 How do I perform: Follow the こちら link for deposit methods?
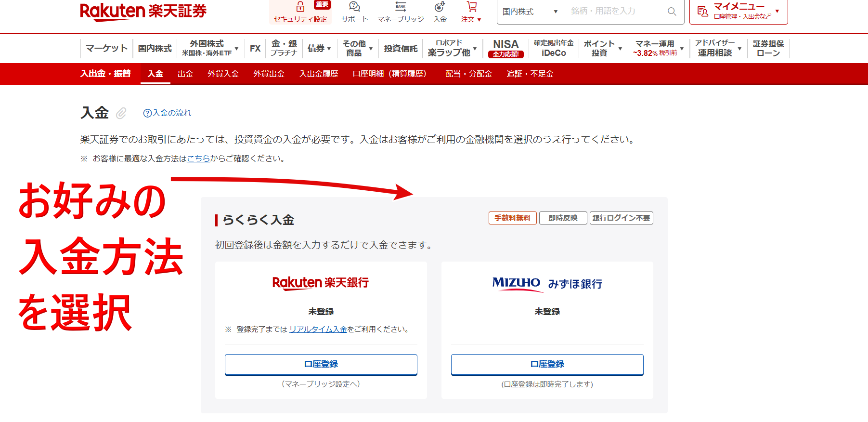tap(198, 158)
